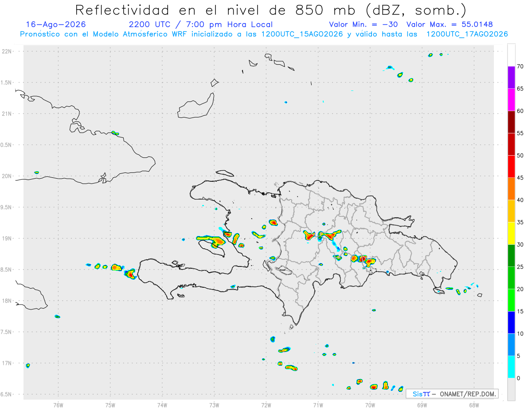Viewport: 532px width, 411px height.
Task: Select the dark green 25-30 dBZ colorbar segment
Action: pos(511,256)
